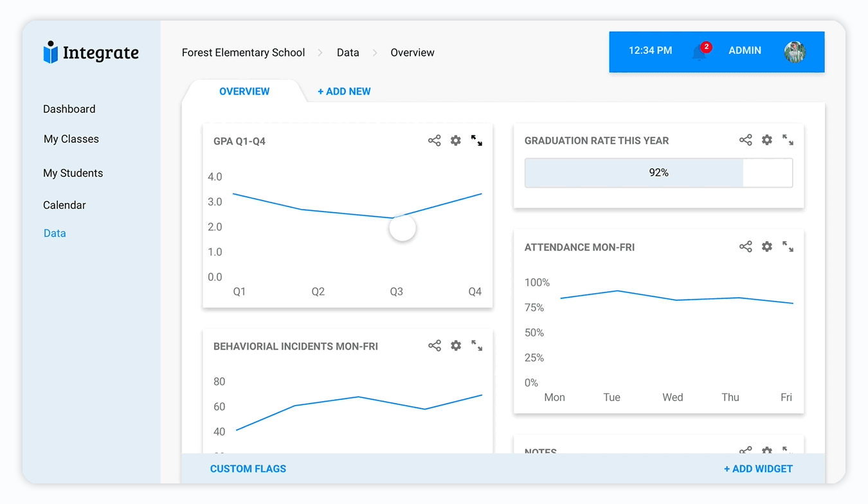Open settings for the Attendance Mon-Fri widget
Screen dimensions: 868x504
(x=766, y=246)
